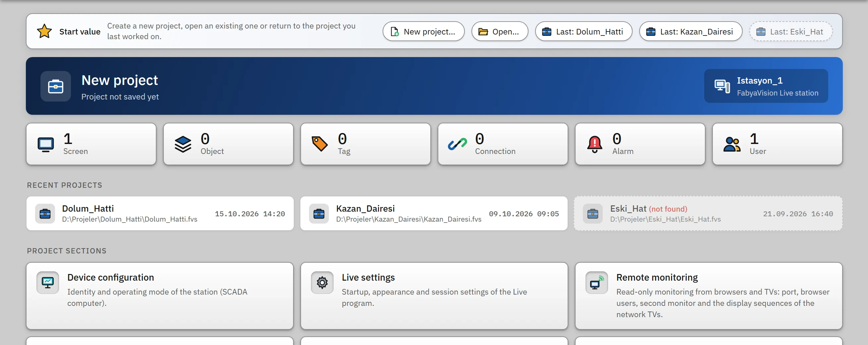Click the Object layers icon
This screenshot has height=345, width=868.
(183, 144)
